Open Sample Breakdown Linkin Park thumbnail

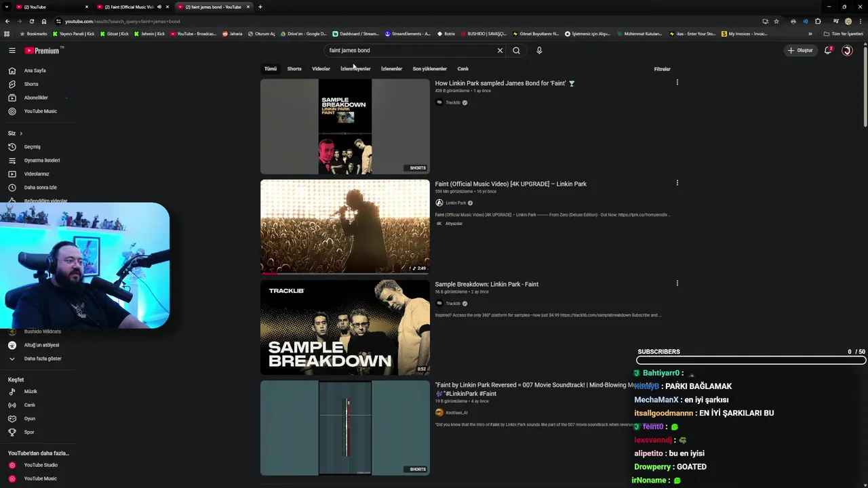tap(345, 327)
